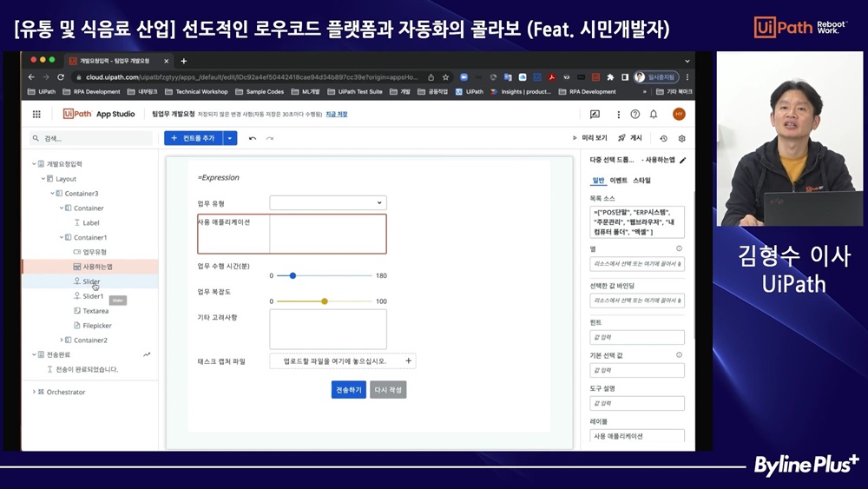868x489 pixels.
Task: Click the UiPath App Studio logo
Action: pyautogui.click(x=99, y=114)
